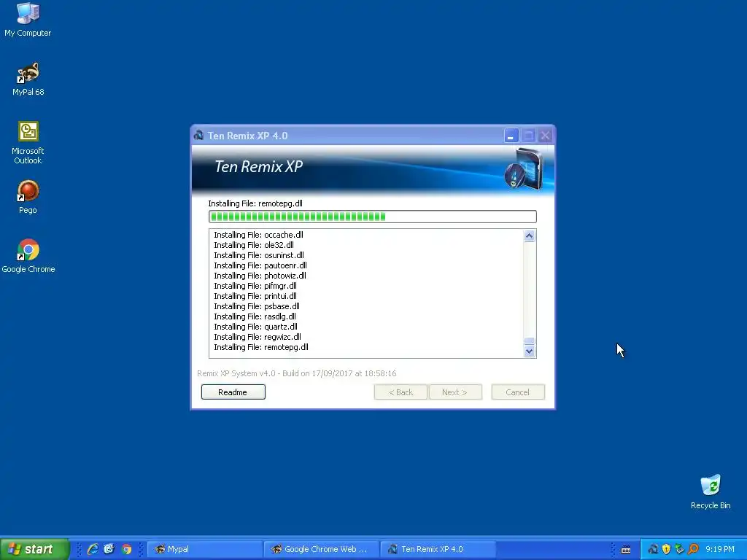Switch to the Mypal taskbar window
The image size is (747, 560).
pyautogui.click(x=205, y=549)
